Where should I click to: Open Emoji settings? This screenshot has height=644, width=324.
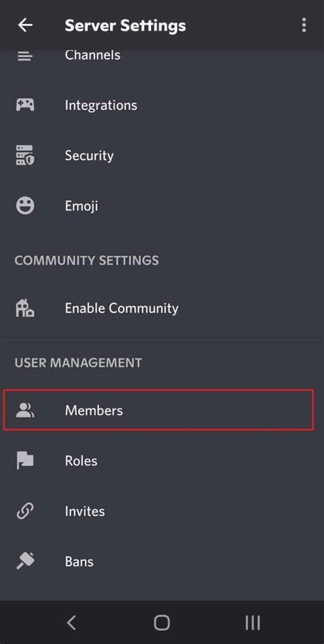[162, 205]
